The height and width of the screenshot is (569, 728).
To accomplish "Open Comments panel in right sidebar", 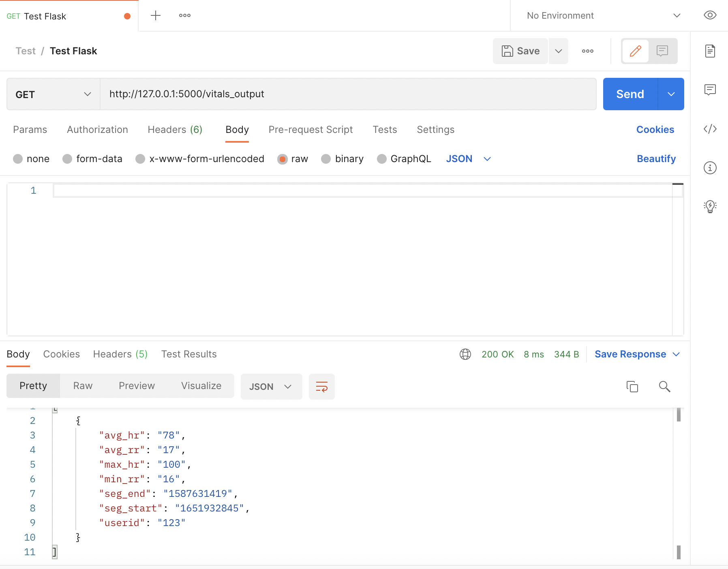I will 710,90.
